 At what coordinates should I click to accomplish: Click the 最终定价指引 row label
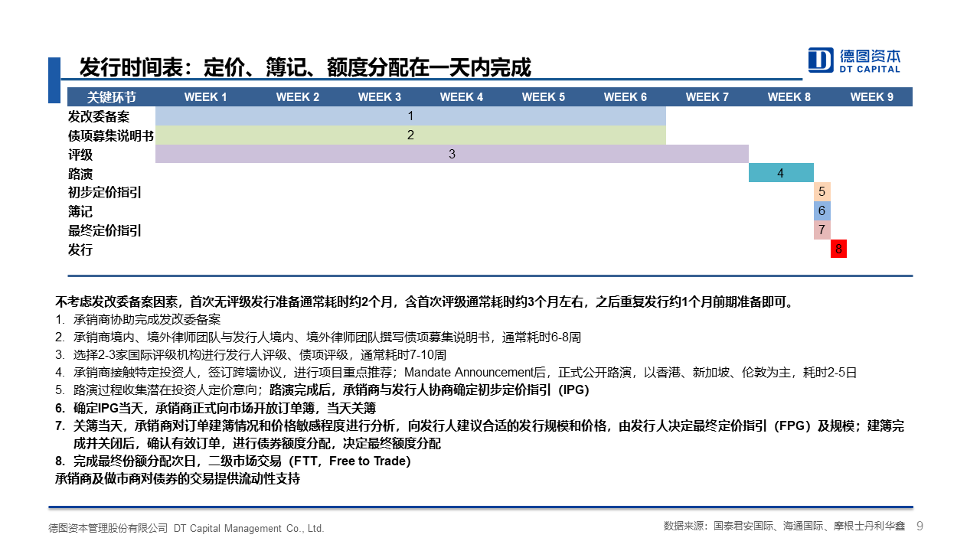[x=105, y=230]
